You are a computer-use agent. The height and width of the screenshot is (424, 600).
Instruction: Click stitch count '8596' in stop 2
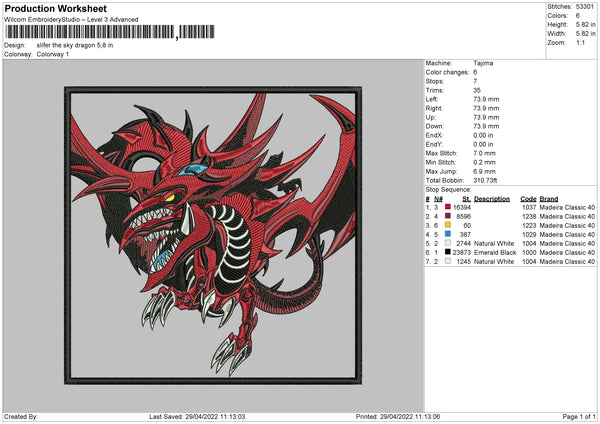click(463, 217)
